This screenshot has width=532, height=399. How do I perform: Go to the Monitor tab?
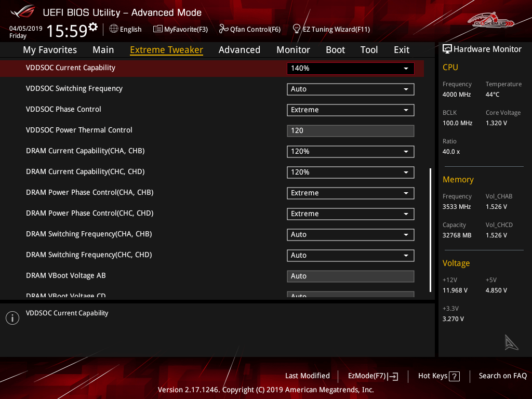[293, 50]
